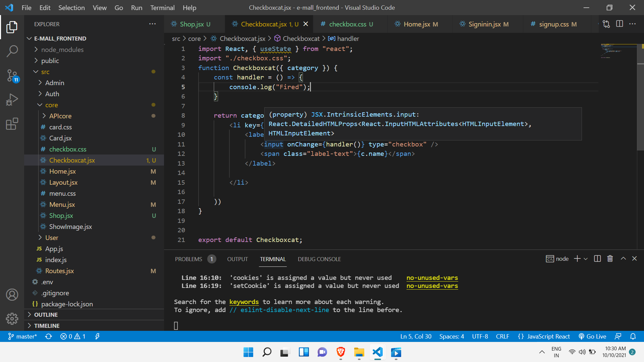Viewport: 644px width, 362px height.
Task: Change UTF-8 encoding in status bar
Action: coord(480,336)
